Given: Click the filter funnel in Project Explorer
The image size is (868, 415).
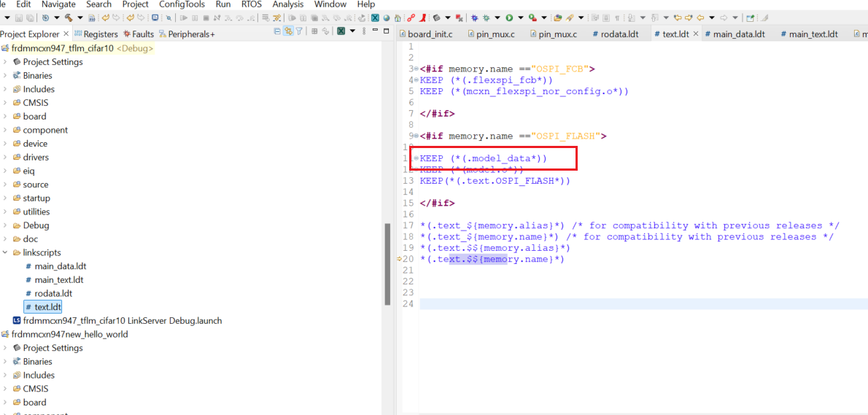Looking at the screenshot, I should [299, 31].
